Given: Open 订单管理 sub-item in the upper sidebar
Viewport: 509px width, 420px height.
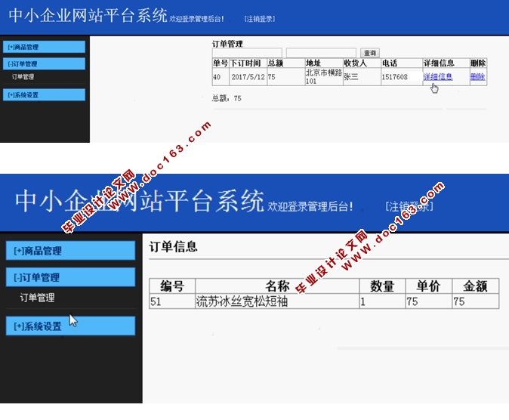Looking at the screenshot, I should (23, 77).
